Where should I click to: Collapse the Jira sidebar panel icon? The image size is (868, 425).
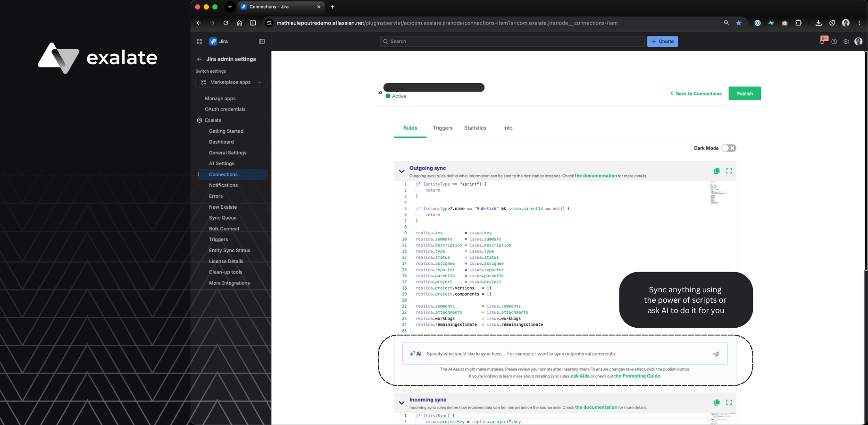[x=262, y=42]
